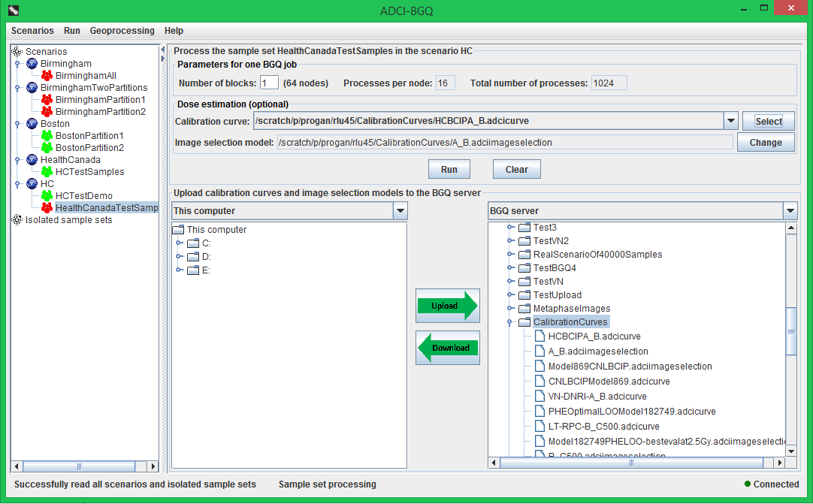Click the green BostonPartition2 icon
This screenshot has height=504, width=813.
click(47, 148)
